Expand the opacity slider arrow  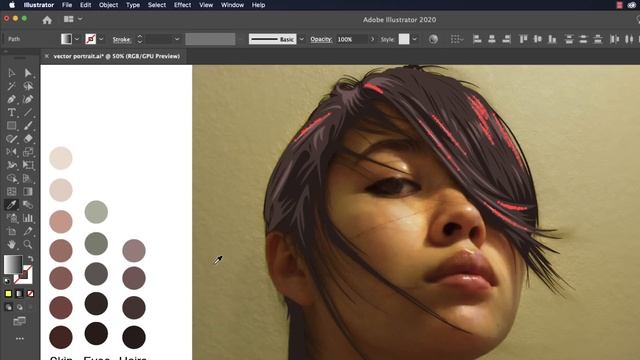pos(372,39)
